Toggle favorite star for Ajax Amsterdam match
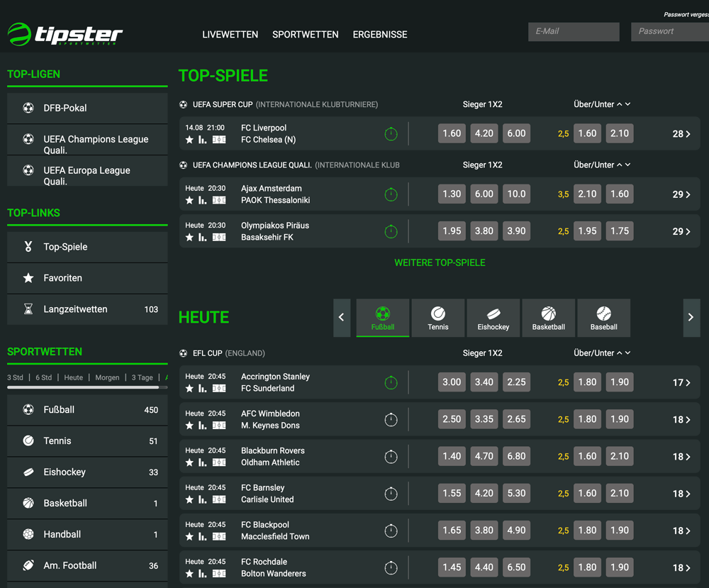Viewport: 709px width, 588px height. 189,200
